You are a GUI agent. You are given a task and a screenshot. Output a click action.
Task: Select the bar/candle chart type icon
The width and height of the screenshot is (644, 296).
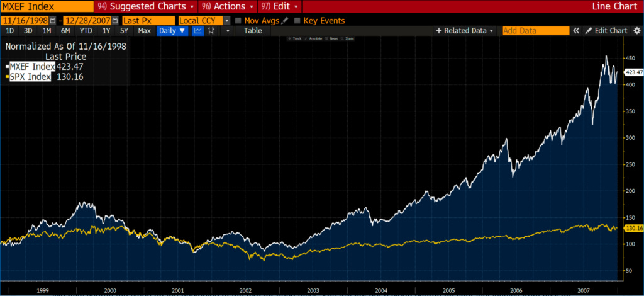pyautogui.click(x=211, y=31)
